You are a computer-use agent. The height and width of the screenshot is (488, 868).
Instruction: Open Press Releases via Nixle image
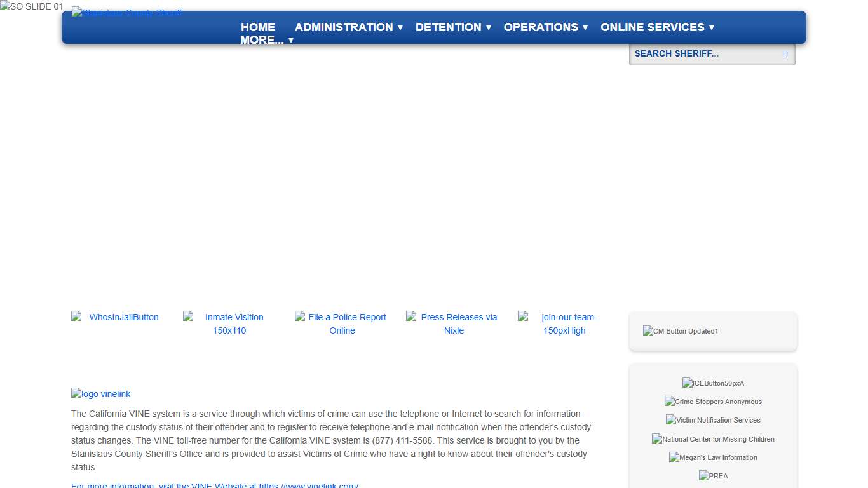[x=454, y=323]
